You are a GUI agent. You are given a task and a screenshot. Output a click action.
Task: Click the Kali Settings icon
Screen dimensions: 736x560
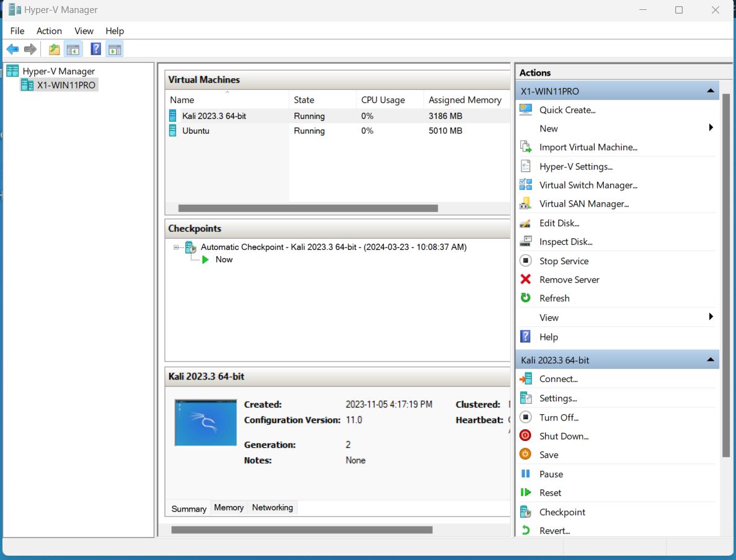coord(526,398)
